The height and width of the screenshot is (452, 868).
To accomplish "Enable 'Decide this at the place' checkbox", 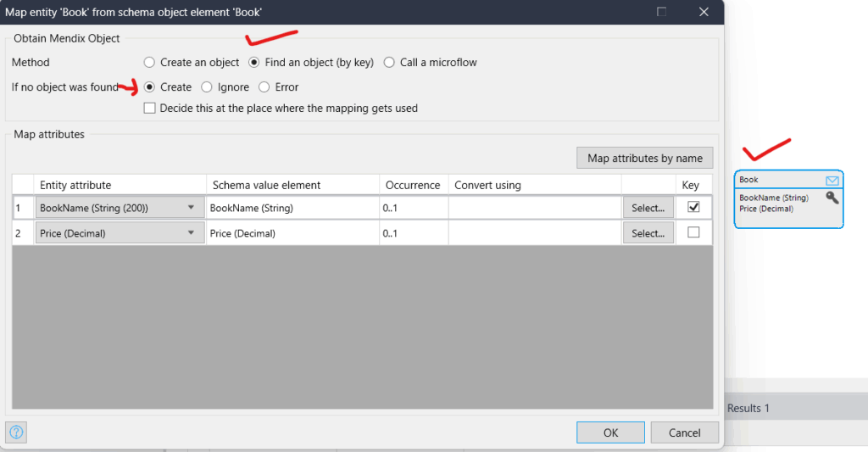I will [150, 109].
